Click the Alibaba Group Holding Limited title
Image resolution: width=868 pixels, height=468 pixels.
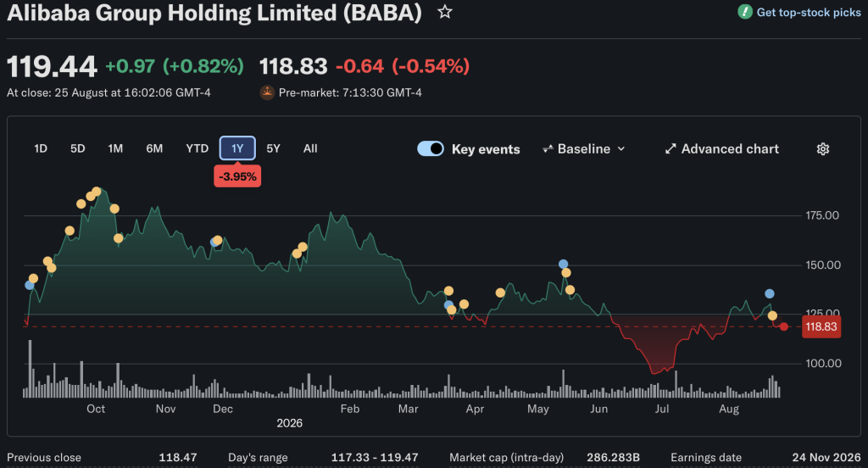tap(214, 13)
